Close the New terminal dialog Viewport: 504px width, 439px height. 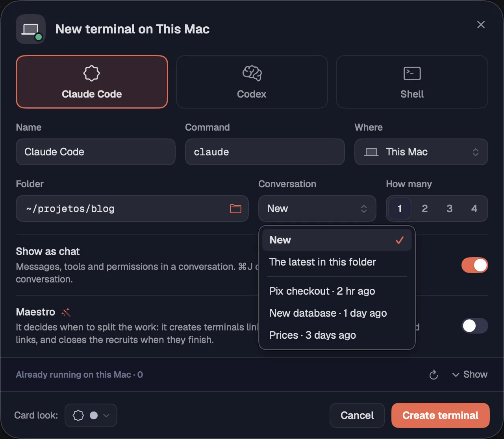(481, 25)
